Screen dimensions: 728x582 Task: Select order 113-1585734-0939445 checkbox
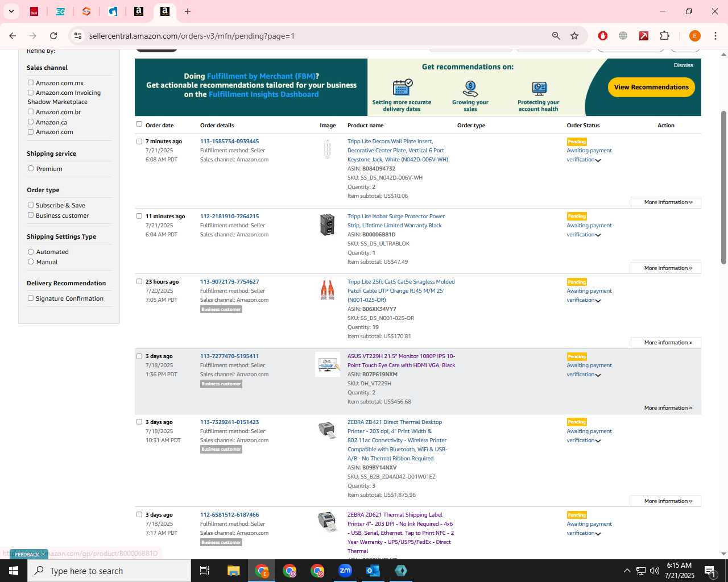pyautogui.click(x=139, y=142)
